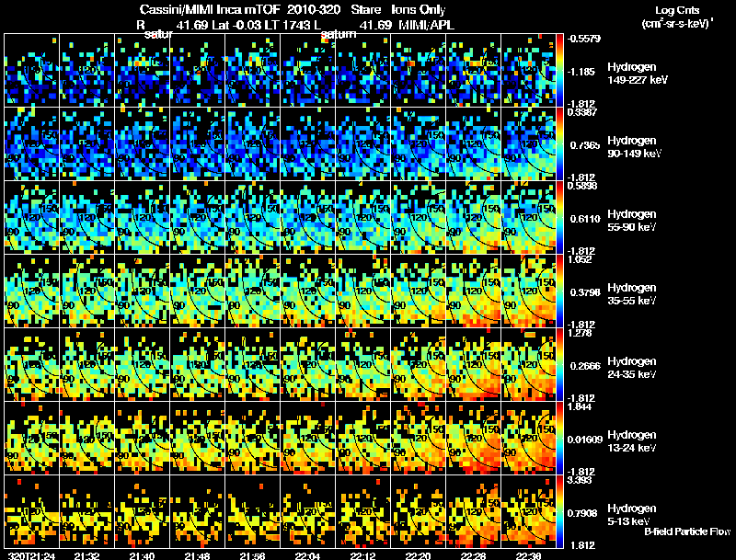This screenshot has width=736, height=560.
Task: Click the 0.3798 color scale value
Action: point(585,292)
